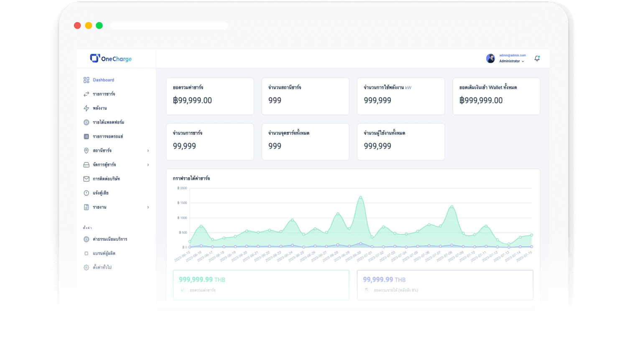Select แบรนด์ผู้ผลิต from the settings menu

click(104, 253)
